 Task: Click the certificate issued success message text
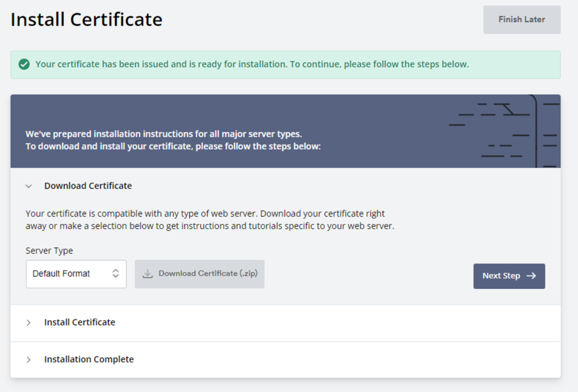coord(252,64)
